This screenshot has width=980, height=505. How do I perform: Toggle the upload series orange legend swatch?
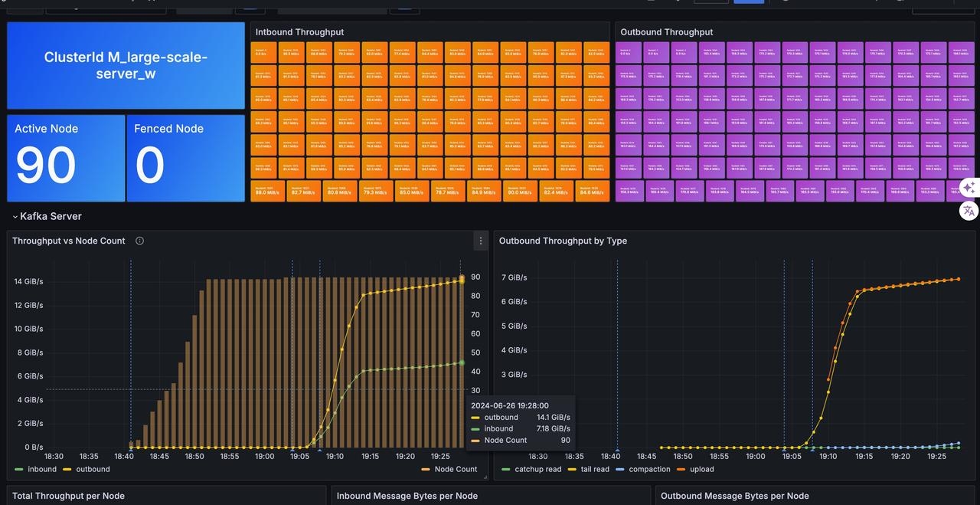click(x=681, y=469)
